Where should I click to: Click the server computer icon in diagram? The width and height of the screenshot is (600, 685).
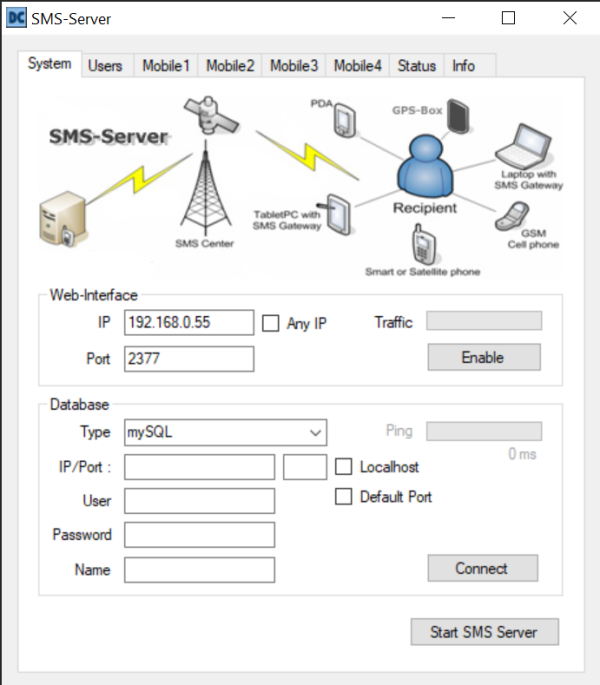pos(62,218)
